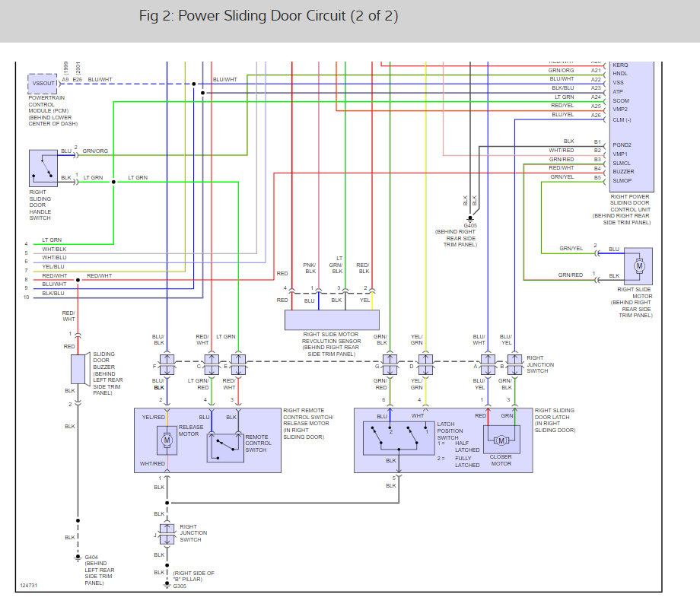Select junction switch connector A
Screen dimensions: 700x607
[488, 364]
